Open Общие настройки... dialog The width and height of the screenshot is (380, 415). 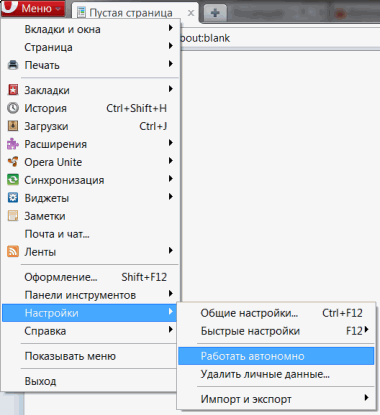[276, 313]
